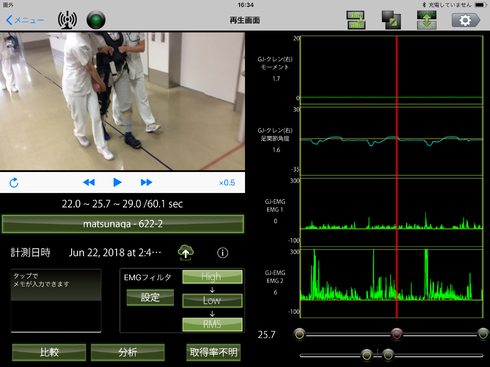
Task: Tap the GJ-EMG EMG 2 graph
Action: (x=392, y=283)
